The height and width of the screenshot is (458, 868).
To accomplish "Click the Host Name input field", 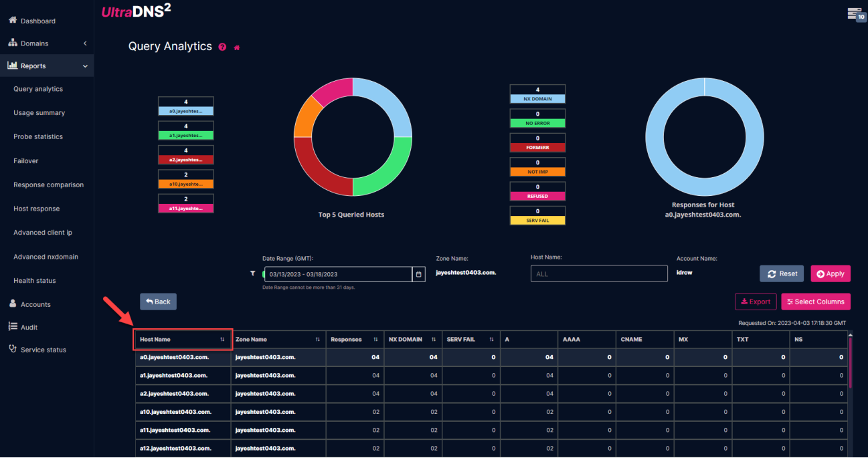I will (x=599, y=274).
